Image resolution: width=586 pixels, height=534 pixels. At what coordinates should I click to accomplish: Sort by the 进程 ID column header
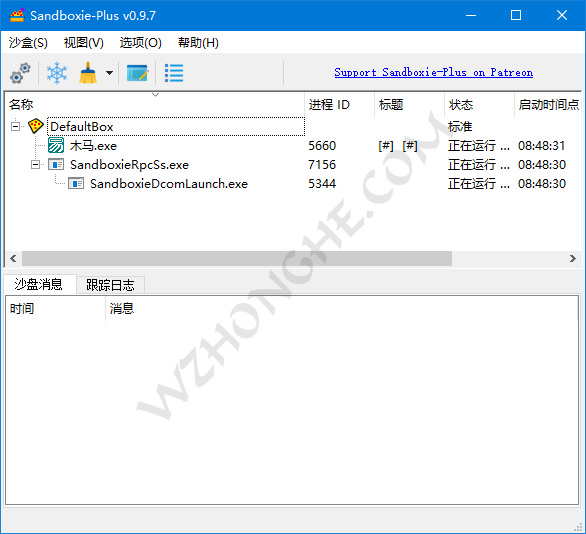339,104
